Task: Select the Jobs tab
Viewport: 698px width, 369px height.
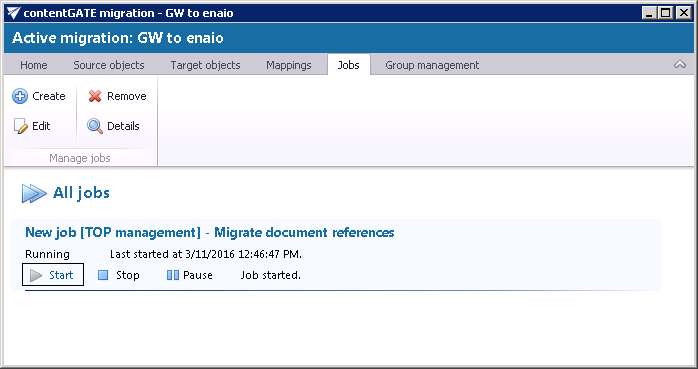Action: point(349,65)
